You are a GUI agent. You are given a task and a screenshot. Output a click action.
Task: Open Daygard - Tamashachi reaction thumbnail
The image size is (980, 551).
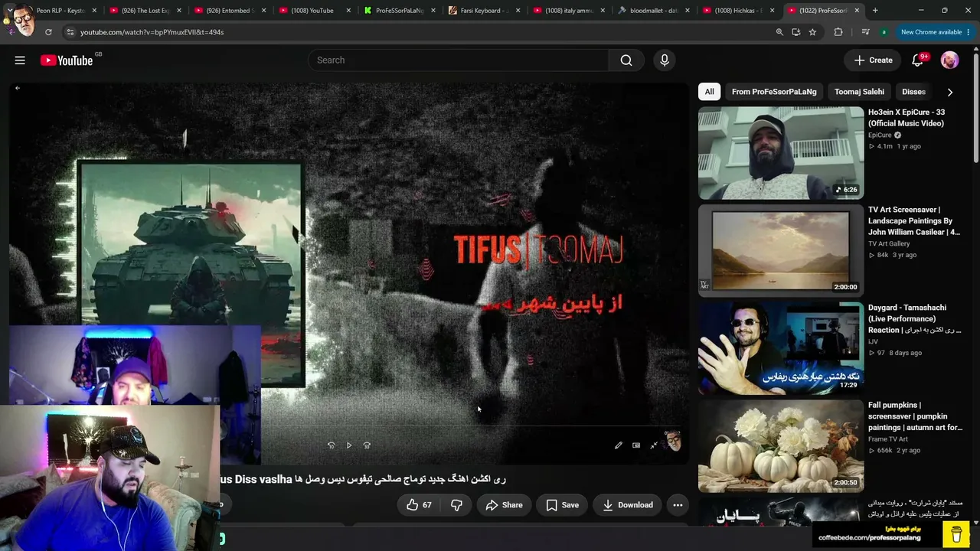[781, 349]
